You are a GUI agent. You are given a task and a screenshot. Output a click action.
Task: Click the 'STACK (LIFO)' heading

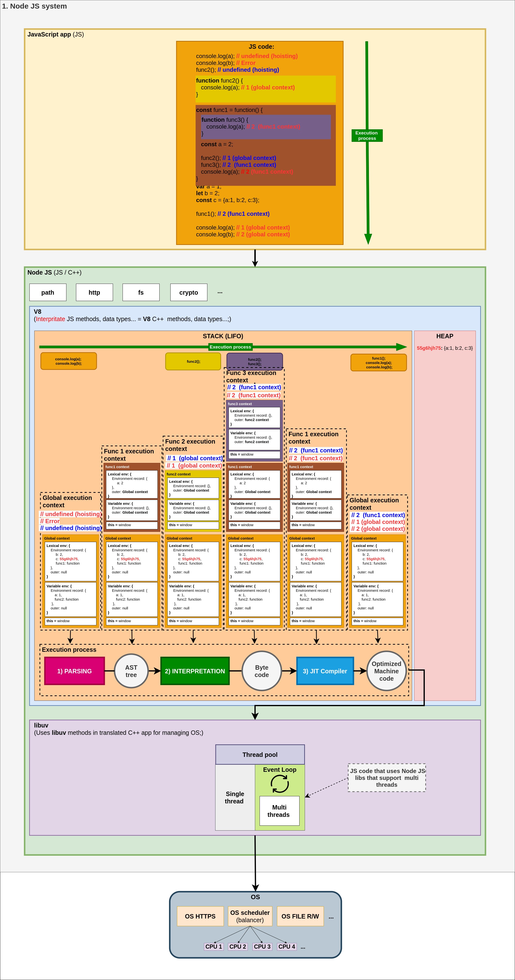(223, 336)
